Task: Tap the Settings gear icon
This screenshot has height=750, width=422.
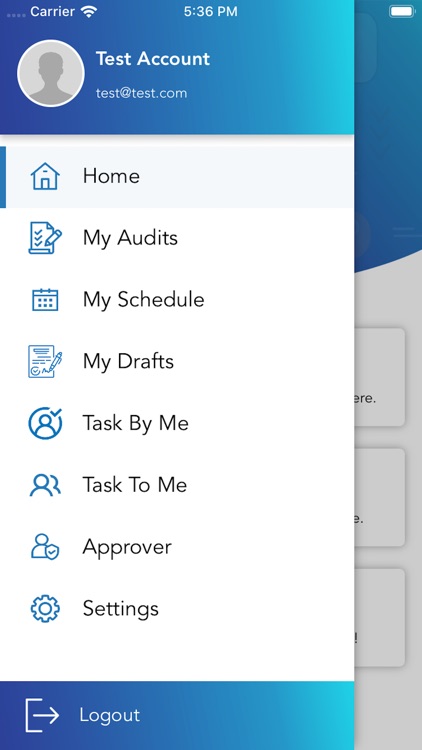Action: (45, 608)
